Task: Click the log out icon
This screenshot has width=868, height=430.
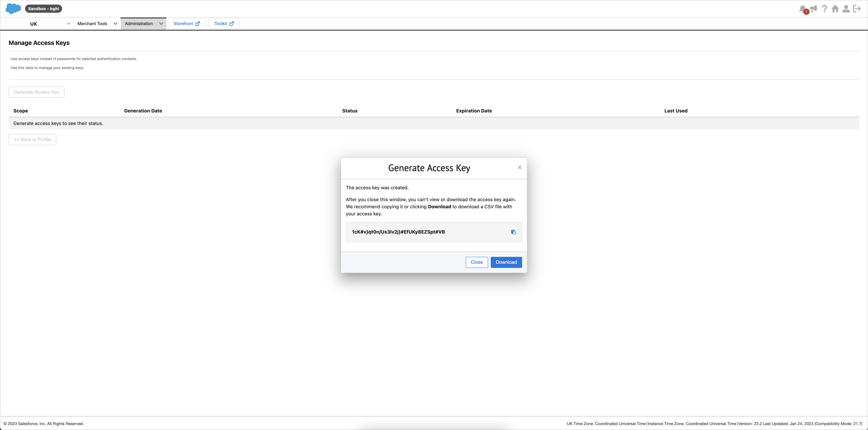Action: (x=856, y=9)
